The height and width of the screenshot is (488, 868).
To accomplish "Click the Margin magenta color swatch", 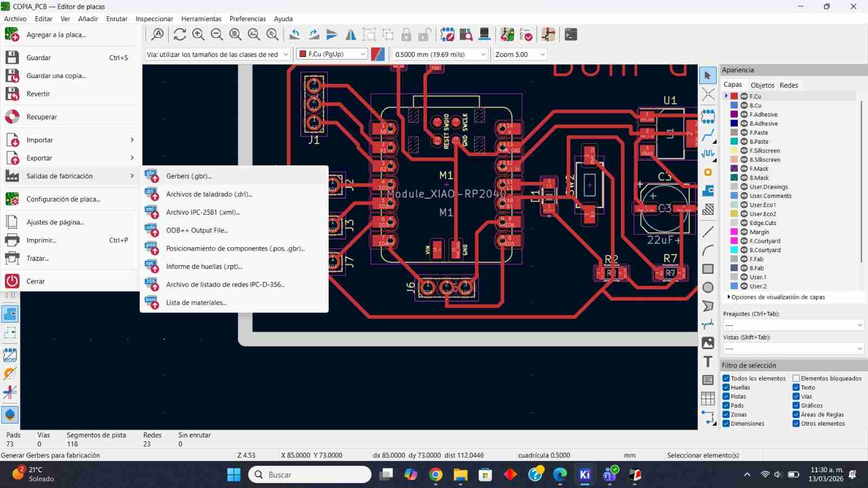I will [x=734, y=232].
